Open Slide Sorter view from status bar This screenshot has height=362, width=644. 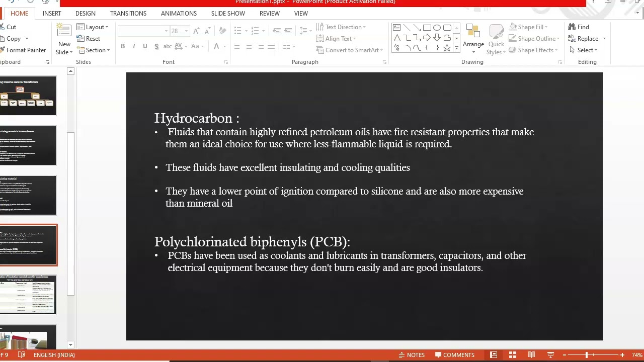513,355
